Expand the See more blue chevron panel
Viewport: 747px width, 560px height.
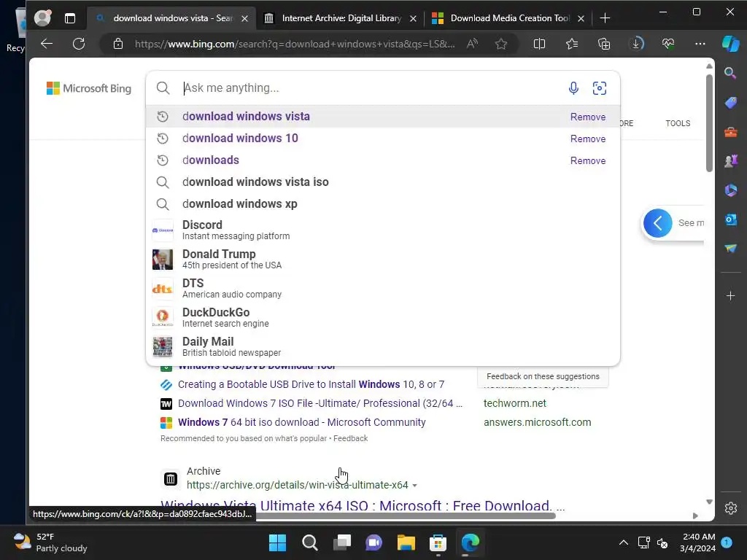tap(657, 223)
